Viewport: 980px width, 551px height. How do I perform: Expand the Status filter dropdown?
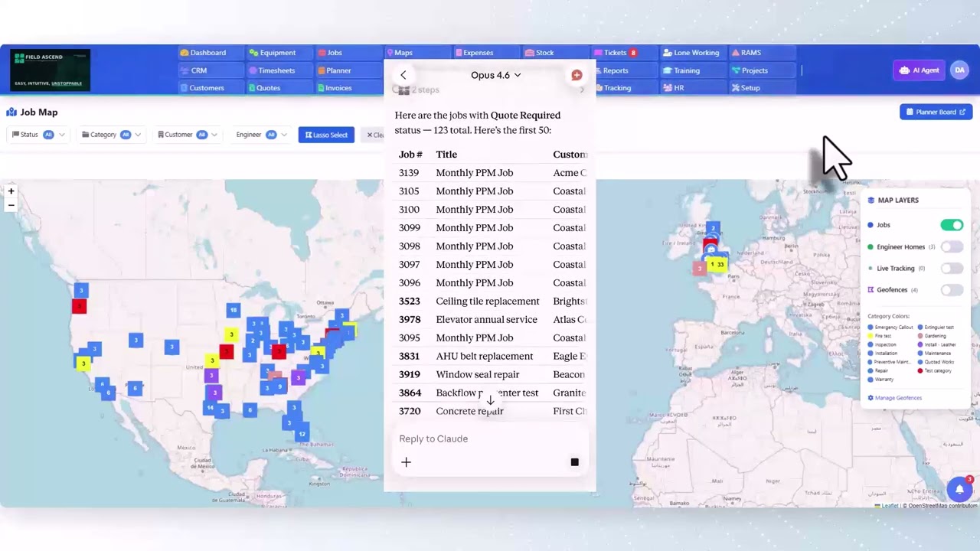pos(38,135)
